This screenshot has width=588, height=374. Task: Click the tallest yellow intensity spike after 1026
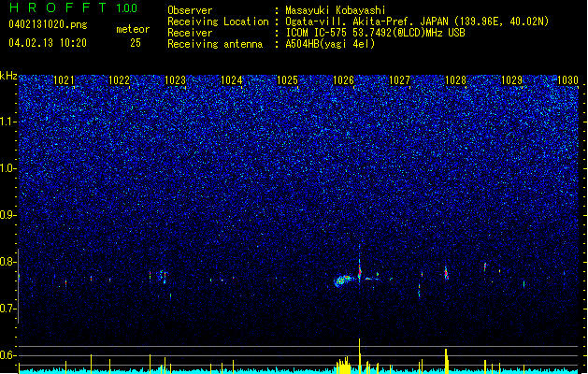[x=359, y=355]
